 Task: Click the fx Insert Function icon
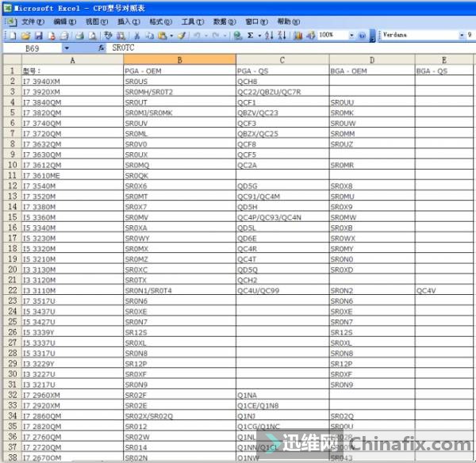coord(102,48)
